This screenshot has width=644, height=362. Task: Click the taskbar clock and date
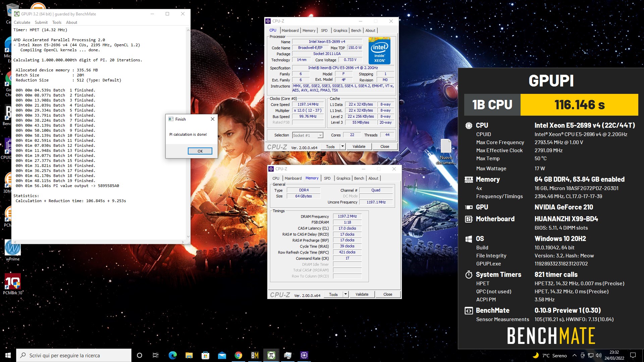(614, 355)
